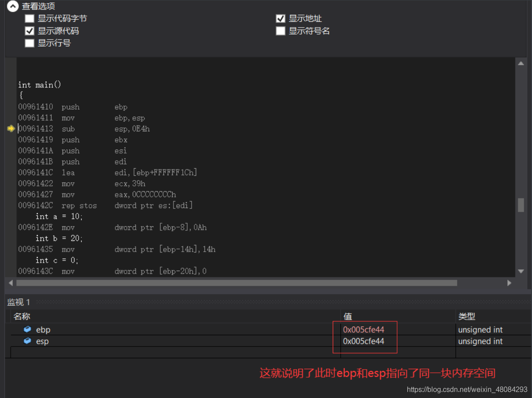
Task: Select the esp value 0x005cfe44
Action: (x=363, y=341)
